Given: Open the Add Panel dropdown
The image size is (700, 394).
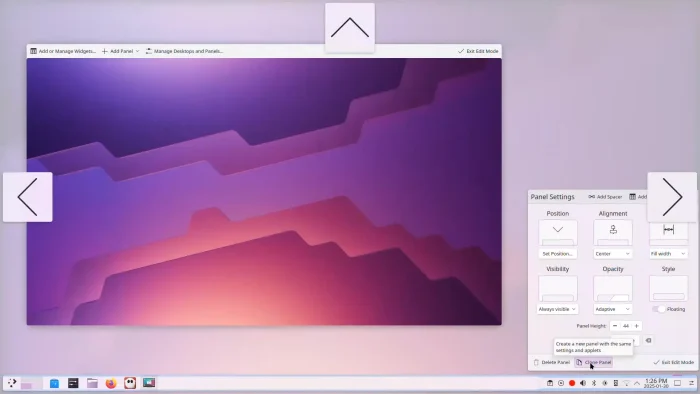Looking at the screenshot, I should 120,51.
